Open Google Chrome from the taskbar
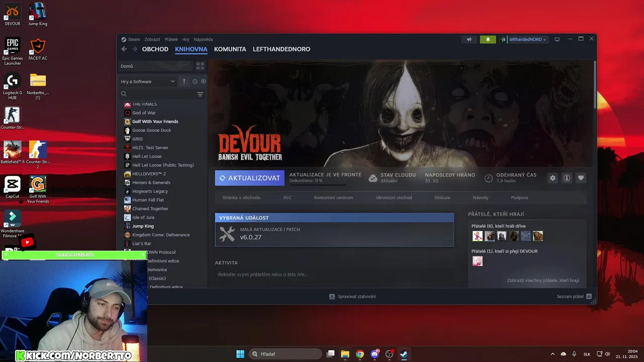This screenshot has width=644, height=362. [x=360, y=354]
